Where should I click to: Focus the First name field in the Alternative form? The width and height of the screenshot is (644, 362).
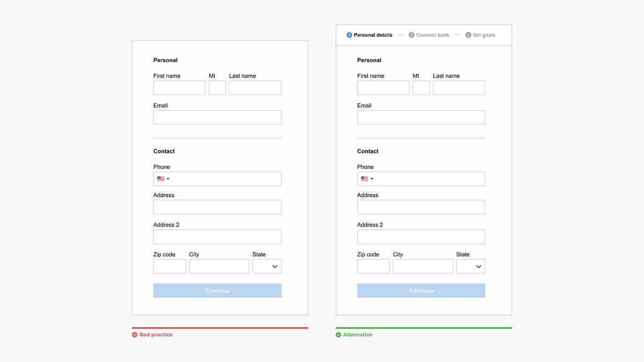(383, 88)
